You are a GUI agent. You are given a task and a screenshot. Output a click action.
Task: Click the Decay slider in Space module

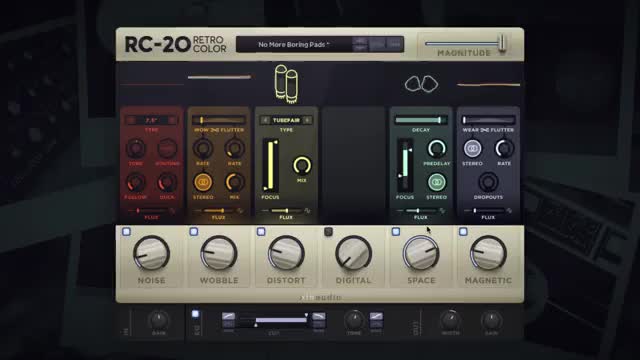click(421, 120)
